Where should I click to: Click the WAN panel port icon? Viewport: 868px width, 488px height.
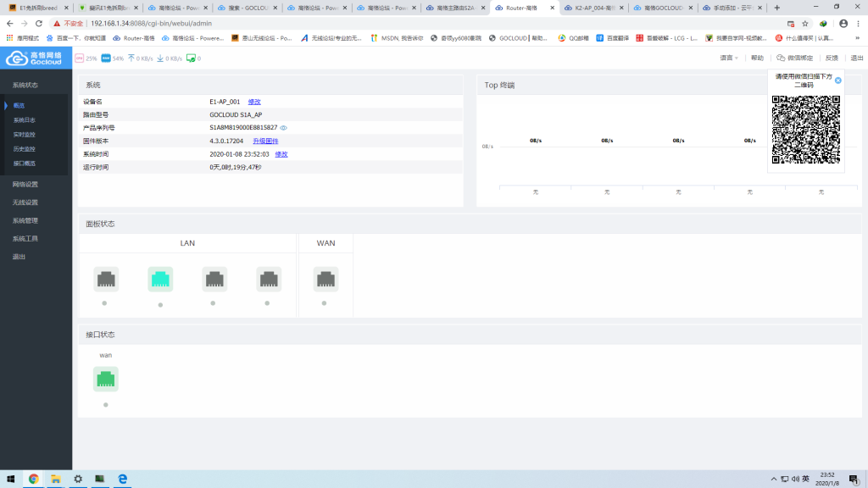pos(325,279)
